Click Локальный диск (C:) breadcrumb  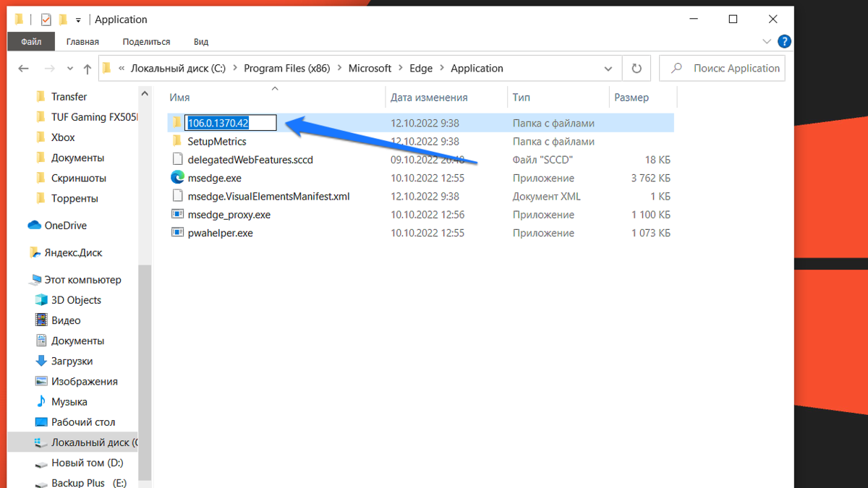click(178, 68)
